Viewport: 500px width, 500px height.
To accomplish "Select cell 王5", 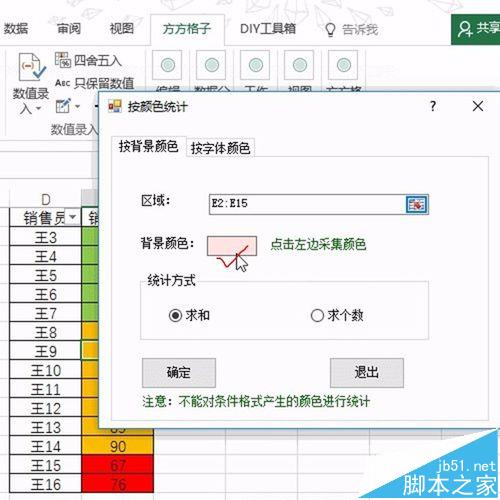I will [x=46, y=275].
